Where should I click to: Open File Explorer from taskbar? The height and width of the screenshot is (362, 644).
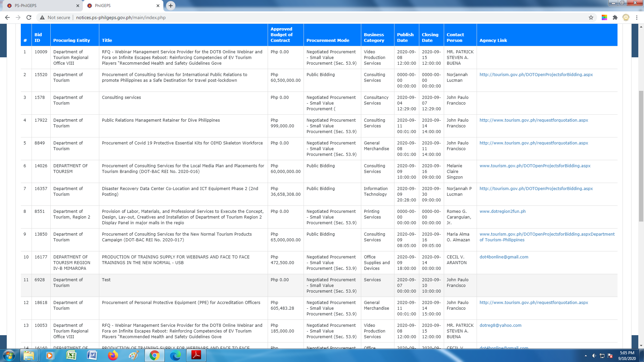29,355
